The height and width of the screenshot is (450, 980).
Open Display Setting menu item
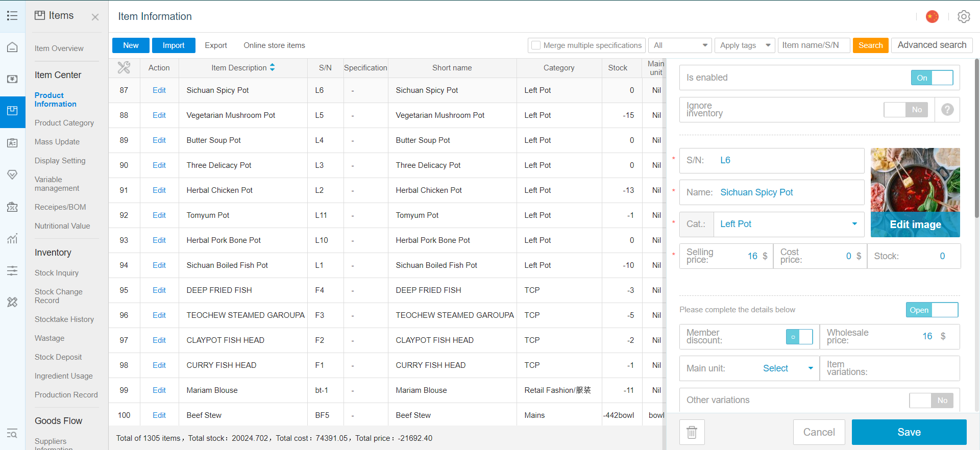pos(60,161)
